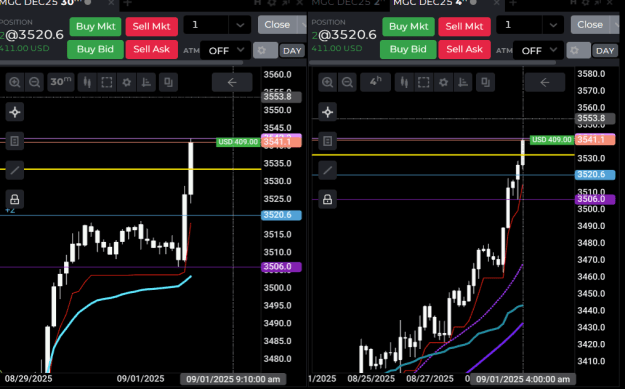Open chart settings gear on 4h chart
The image size is (625, 389).
point(443,83)
